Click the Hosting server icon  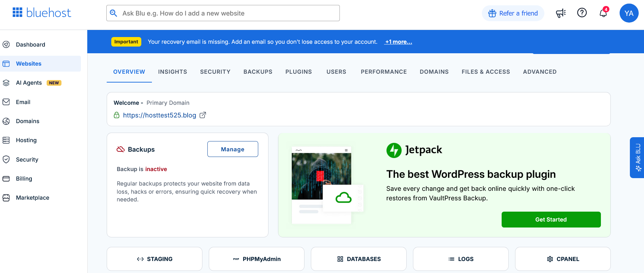(6, 140)
